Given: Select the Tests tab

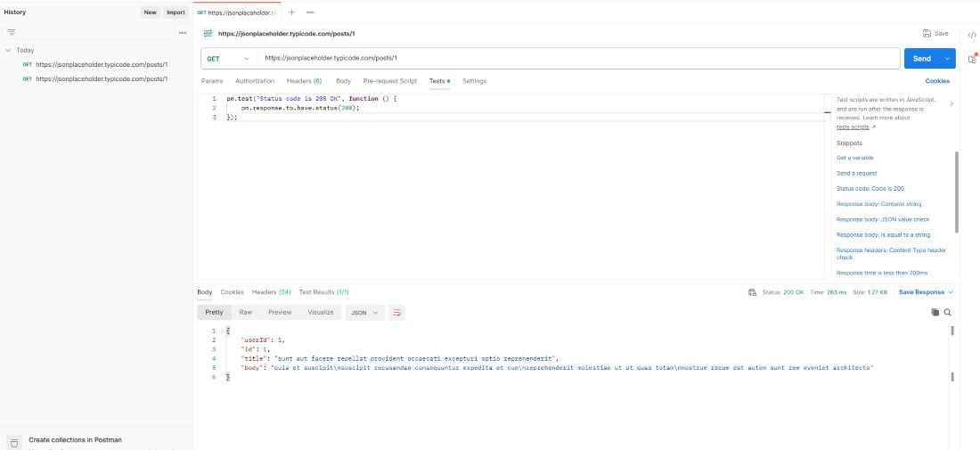Looking at the screenshot, I should (439, 81).
